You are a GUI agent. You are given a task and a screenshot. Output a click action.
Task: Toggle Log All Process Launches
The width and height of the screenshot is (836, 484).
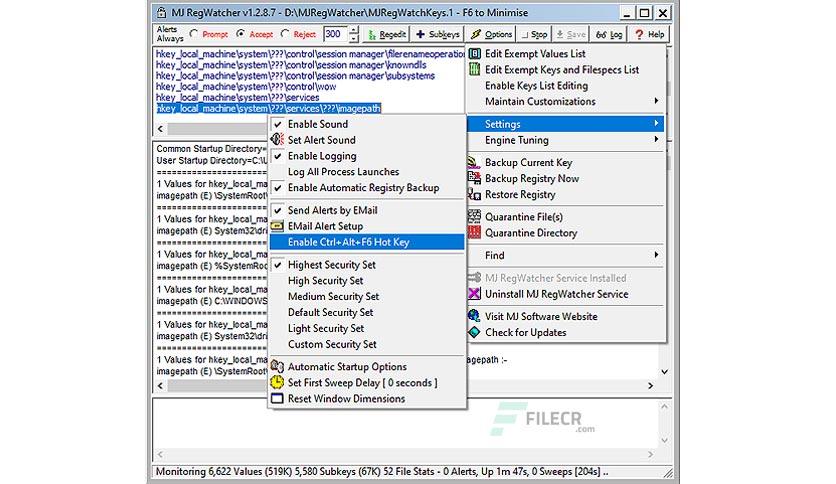pos(367,172)
